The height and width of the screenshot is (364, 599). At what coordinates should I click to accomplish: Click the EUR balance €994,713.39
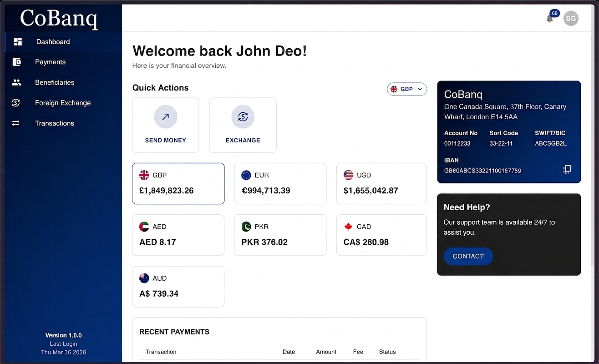click(x=266, y=191)
